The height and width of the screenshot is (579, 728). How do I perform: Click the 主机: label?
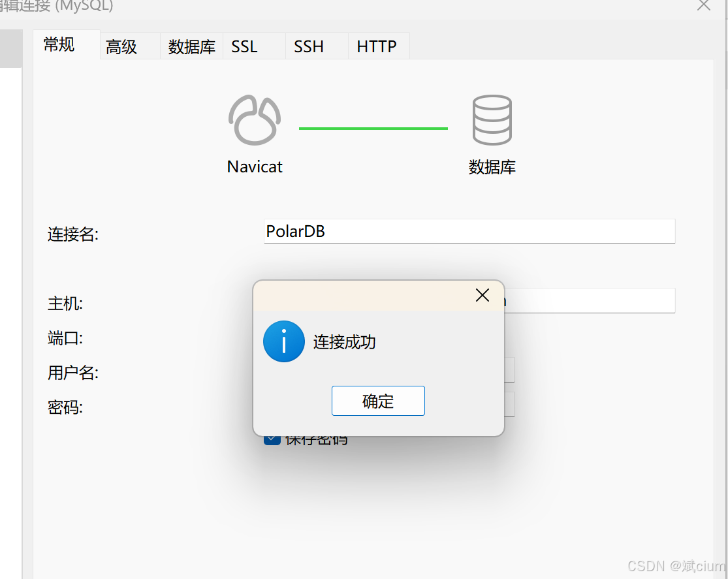[65, 304]
